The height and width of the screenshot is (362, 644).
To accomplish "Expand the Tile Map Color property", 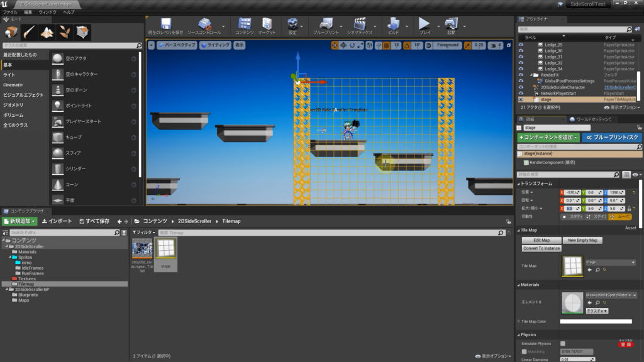I will point(518,321).
